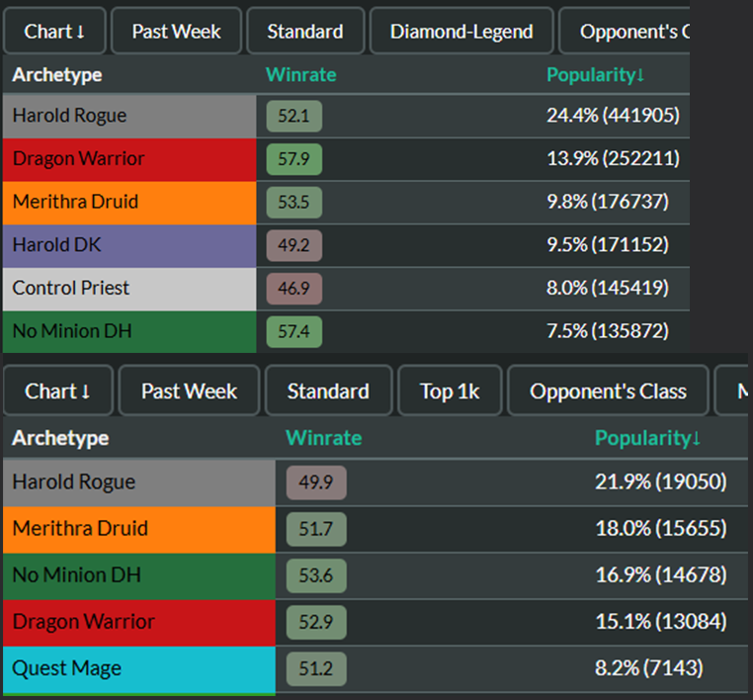Click the 57.4 winrate badge

coord(293,331)
